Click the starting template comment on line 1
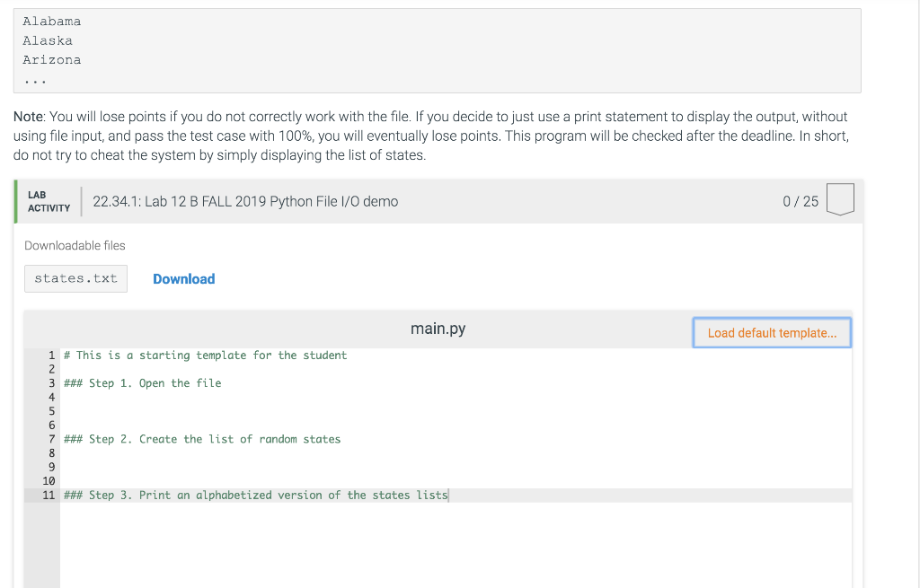The width and height of the screenshot is (920, 588). tap(205, 355)
